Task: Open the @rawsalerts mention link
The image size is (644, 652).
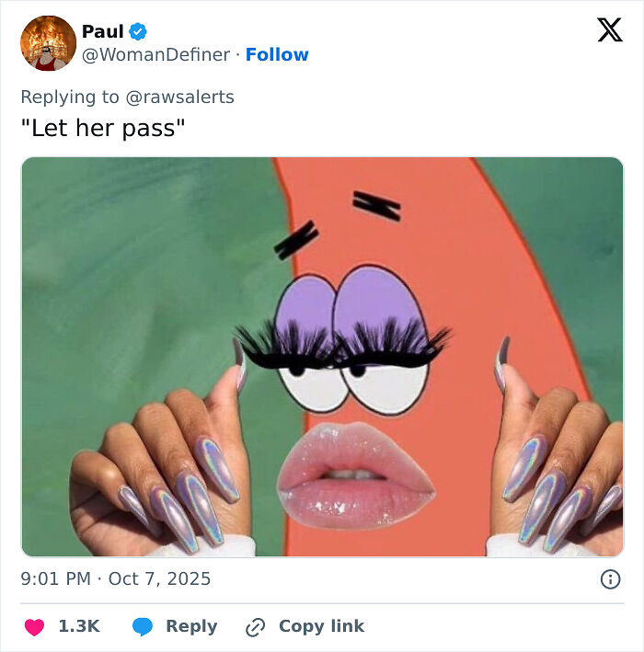Action: tap(179, 97)
